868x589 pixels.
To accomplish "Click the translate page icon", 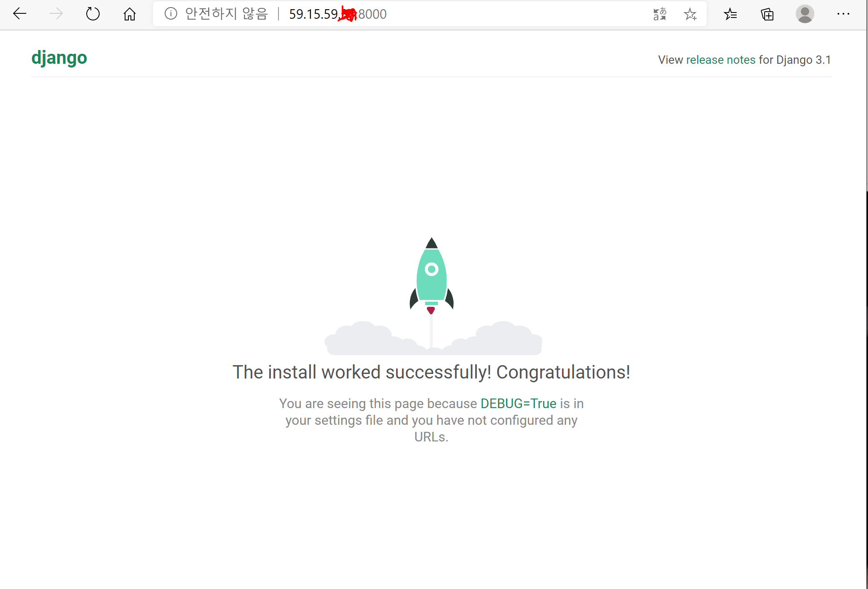I will pos(660,14).
